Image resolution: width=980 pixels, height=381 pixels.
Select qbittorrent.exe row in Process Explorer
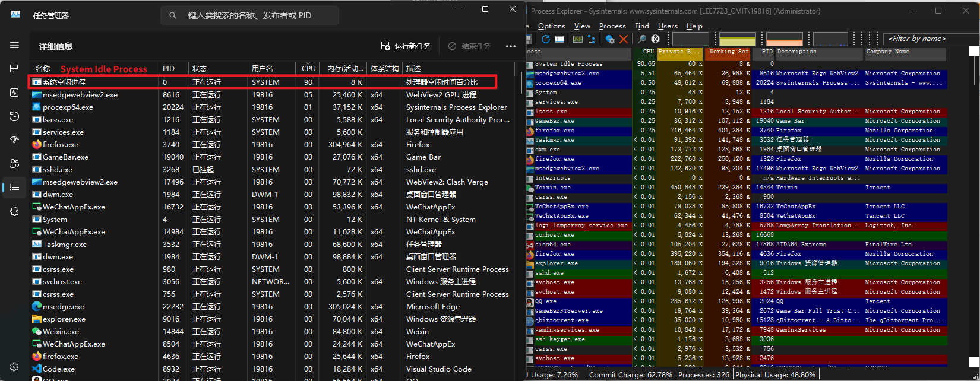[736, 320]
